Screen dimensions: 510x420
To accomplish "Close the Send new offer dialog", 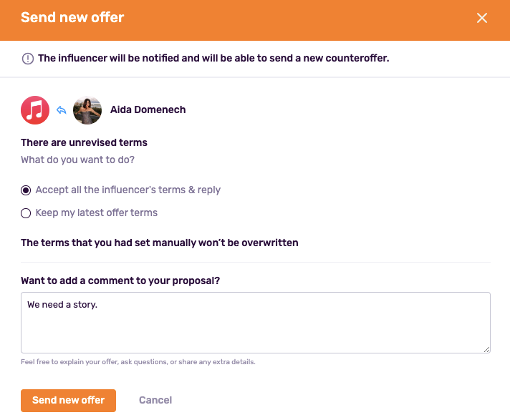I will [x=482, y=18].
